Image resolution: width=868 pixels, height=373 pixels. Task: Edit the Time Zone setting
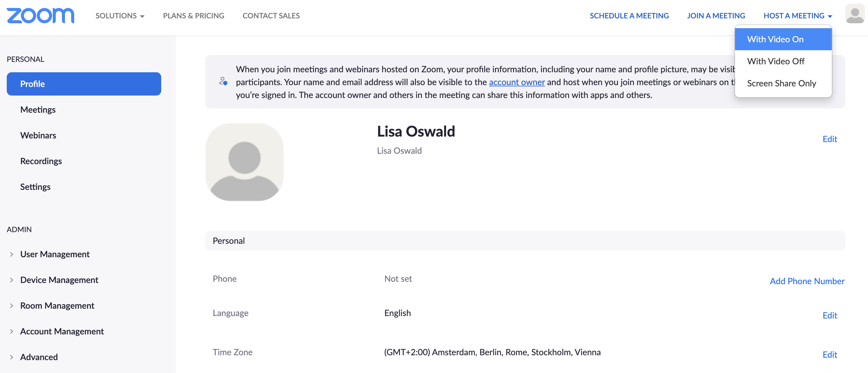point(829,355)
